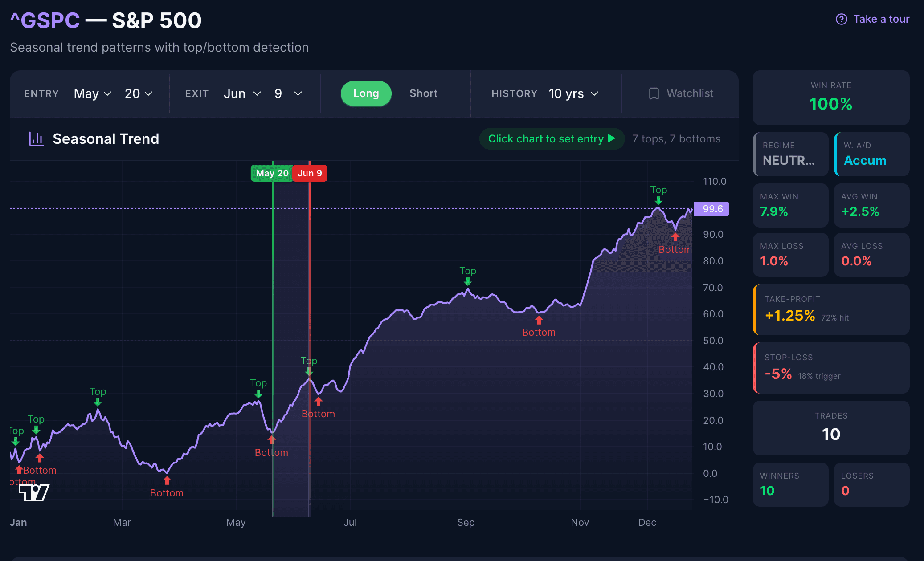The image size is (924, 561).
Task: Open the exit month Jun dropdown
Action: (x=242, y=93)
